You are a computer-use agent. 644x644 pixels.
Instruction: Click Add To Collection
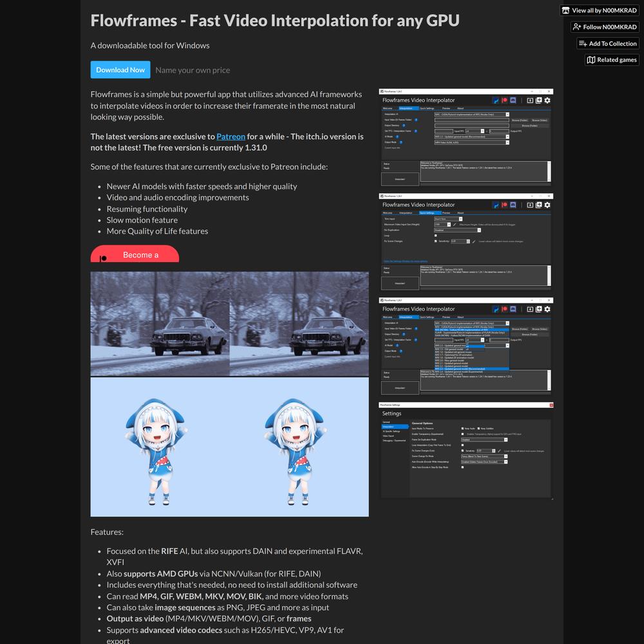point(607,43)
